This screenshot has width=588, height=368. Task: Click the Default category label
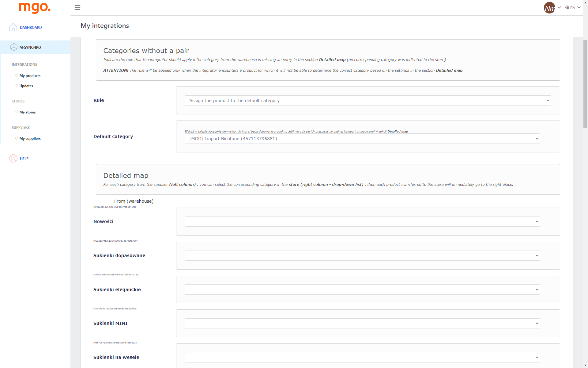pyautogui.click(x=113, y=136)
